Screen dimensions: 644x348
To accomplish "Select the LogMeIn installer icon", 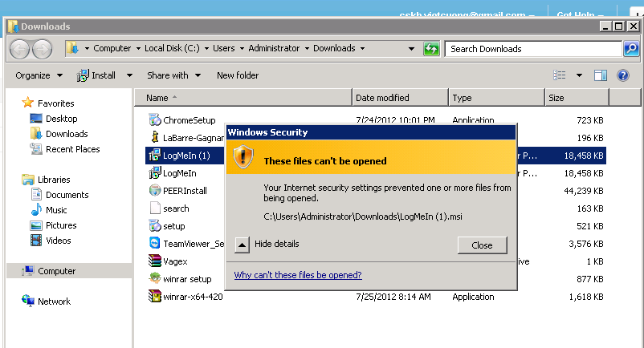I will 154,173.
